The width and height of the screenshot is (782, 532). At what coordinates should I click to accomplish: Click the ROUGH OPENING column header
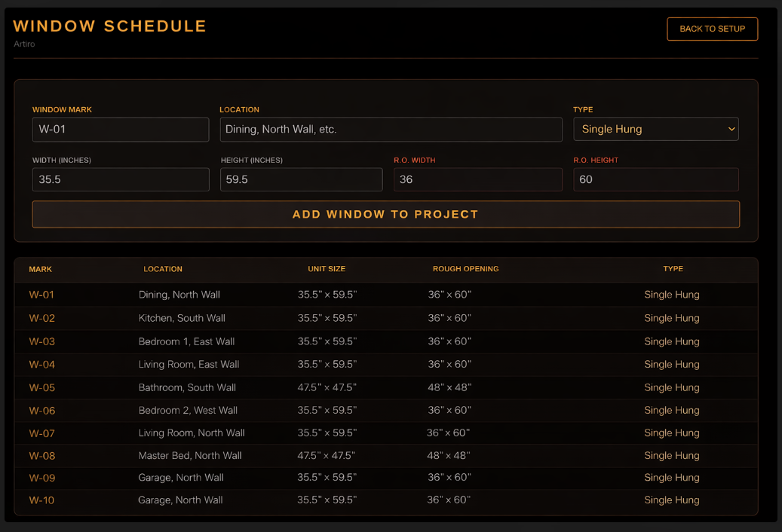(466, 269)
